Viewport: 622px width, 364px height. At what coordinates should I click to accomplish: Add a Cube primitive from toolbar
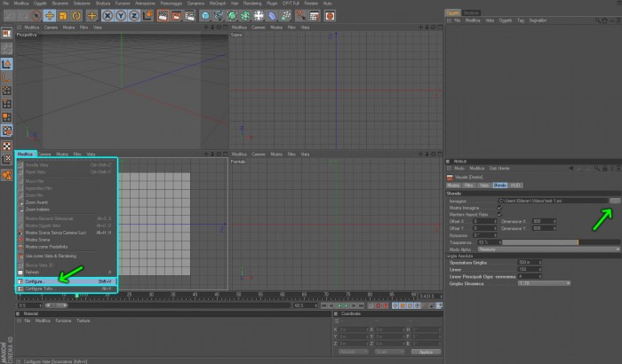click(205, 16)
